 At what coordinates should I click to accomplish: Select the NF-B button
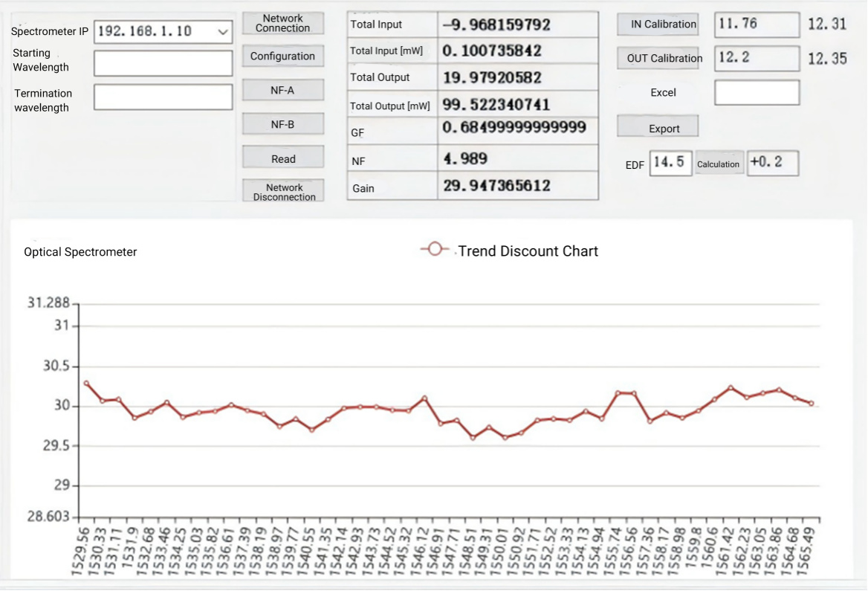coord(282,124)
